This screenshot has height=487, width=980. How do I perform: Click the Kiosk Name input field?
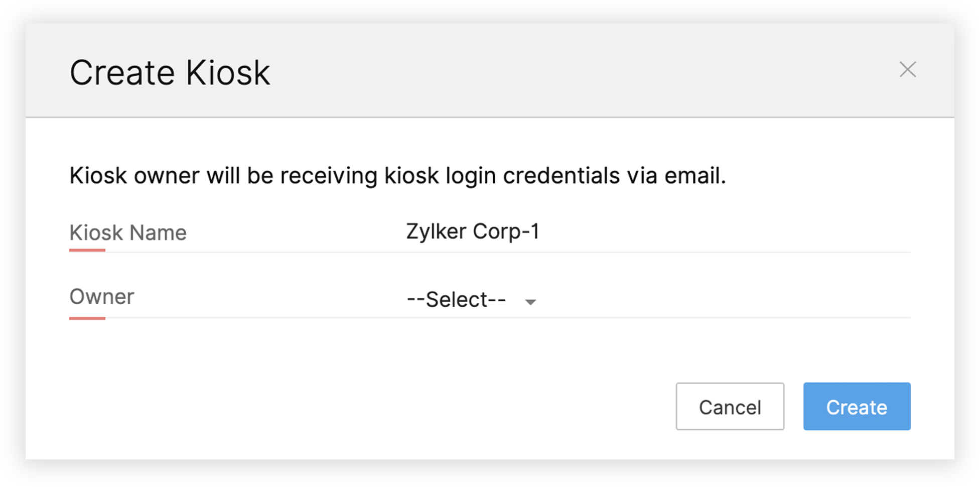[x=657, y=232]
